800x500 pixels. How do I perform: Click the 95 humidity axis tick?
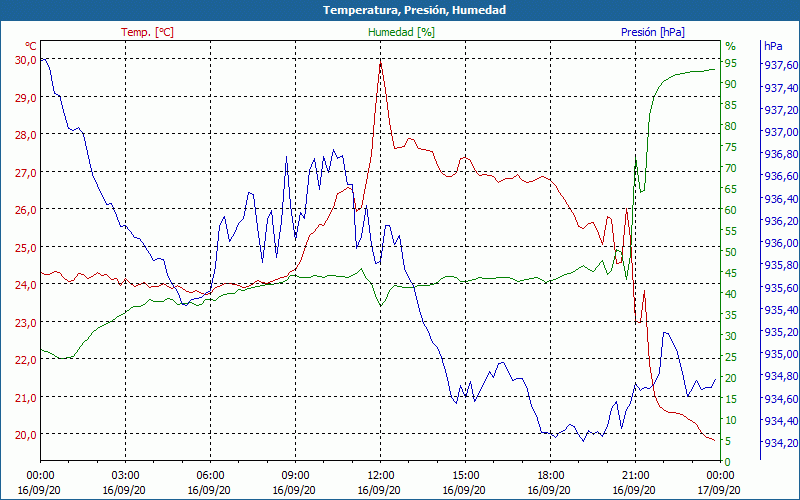pos(731,63)
